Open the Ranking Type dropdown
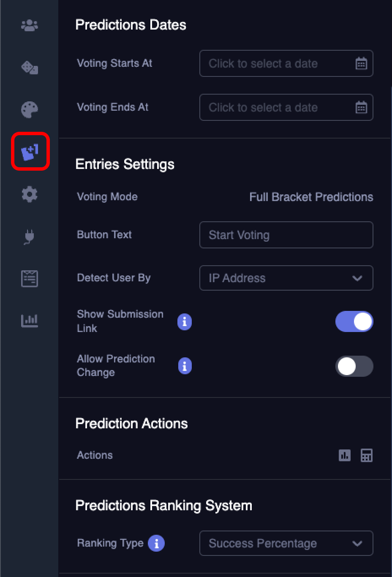Screen dimensions: 392x577 pos(286,543)
